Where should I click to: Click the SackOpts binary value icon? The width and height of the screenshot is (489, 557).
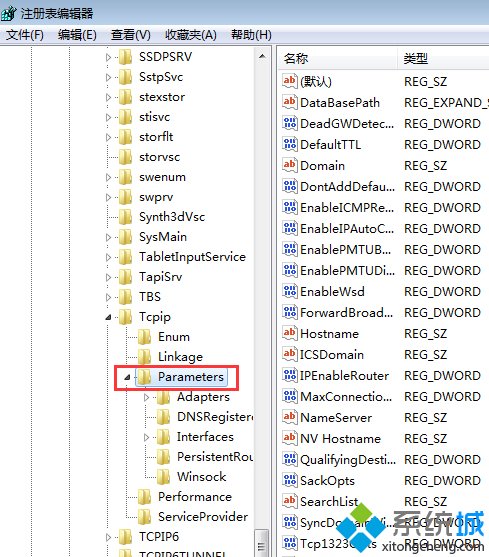pyautogui.click(x=289, y=480)
